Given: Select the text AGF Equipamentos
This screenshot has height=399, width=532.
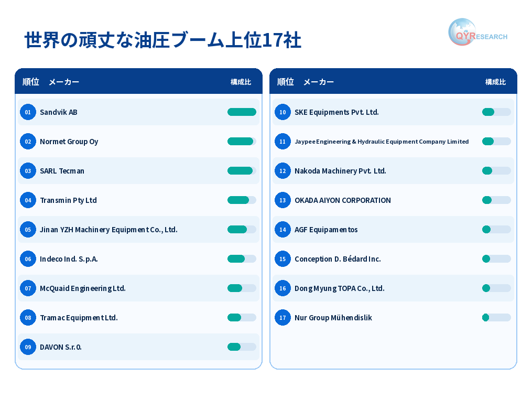Looking at the screenshot, I should tap(326, 230).
